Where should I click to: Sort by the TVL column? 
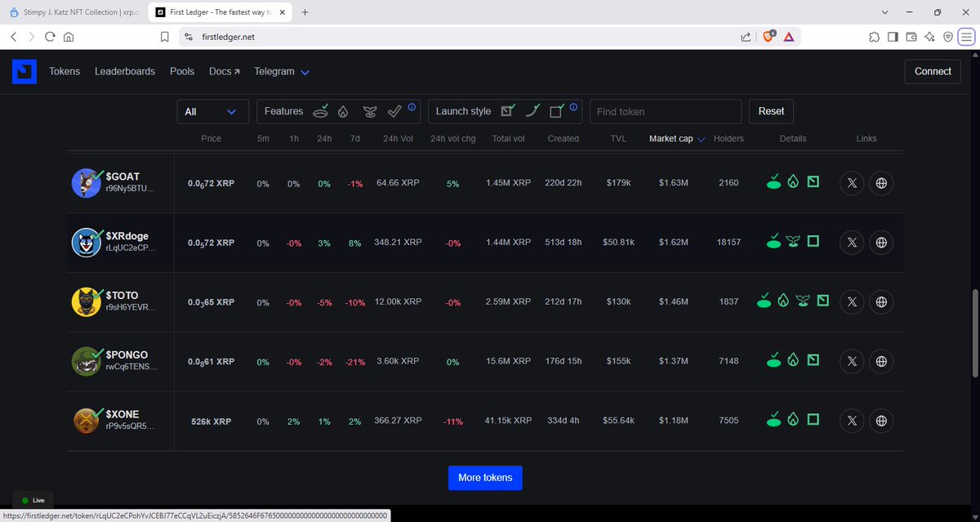point(618,139)
